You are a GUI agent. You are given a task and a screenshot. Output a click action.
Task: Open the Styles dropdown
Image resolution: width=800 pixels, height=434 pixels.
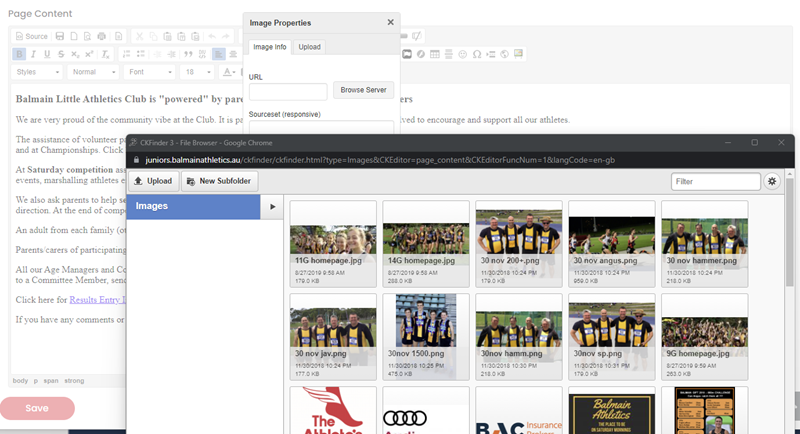(38, 72)
